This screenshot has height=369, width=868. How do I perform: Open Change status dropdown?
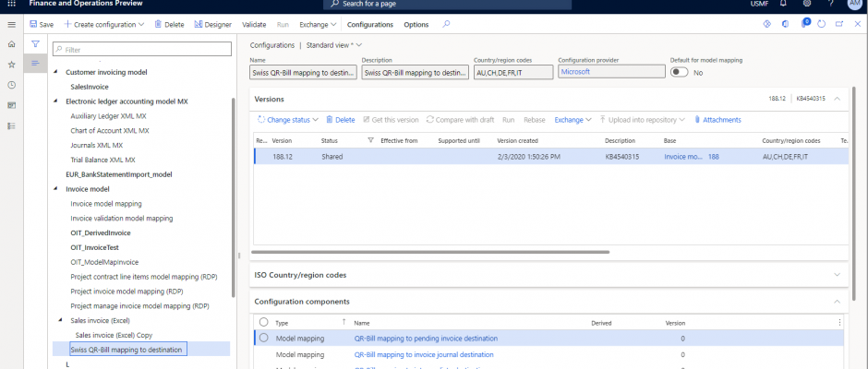click(x=288, y=120)
